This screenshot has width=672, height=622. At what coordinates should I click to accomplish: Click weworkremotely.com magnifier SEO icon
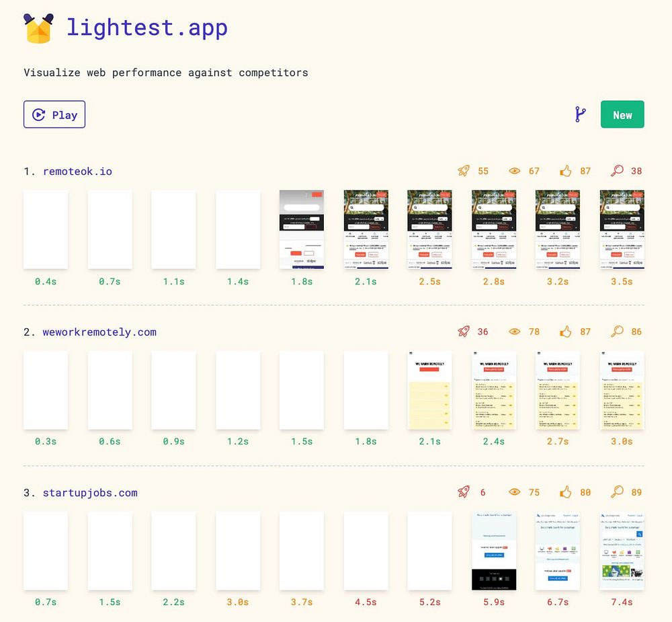tap(617, 332)
